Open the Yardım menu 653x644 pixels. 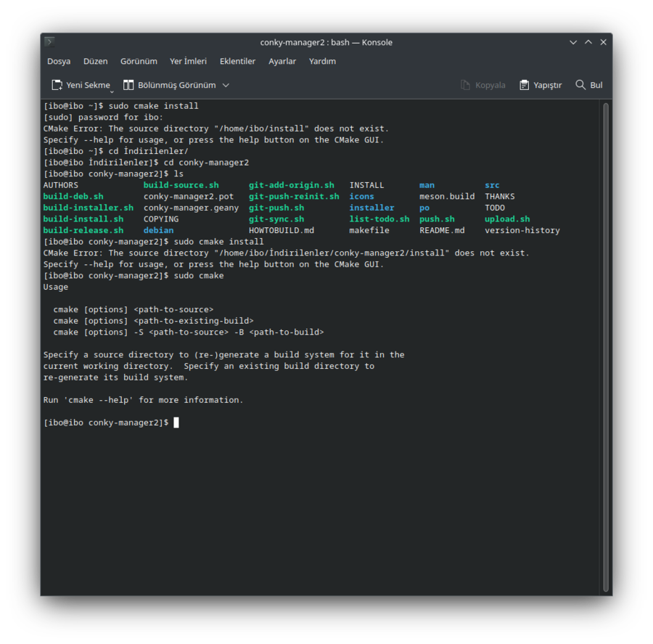tap(322, 61)
